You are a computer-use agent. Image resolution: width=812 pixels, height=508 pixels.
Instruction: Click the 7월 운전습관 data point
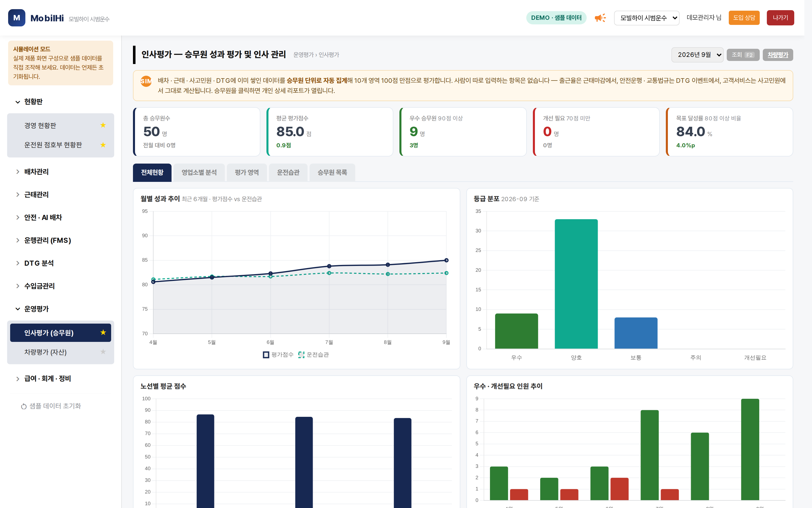pyautogui.click(x=329, y=273)
